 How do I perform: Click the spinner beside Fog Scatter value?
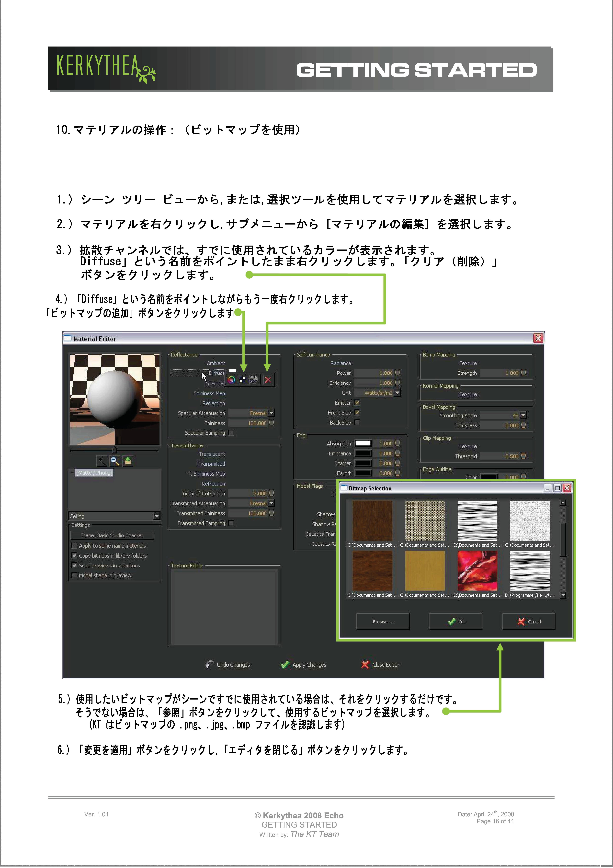pos(398,463)
